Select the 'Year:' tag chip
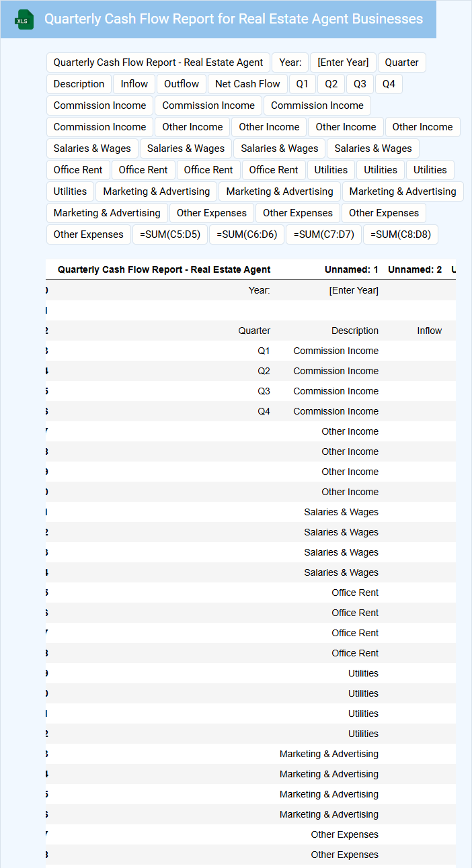 click(290, 62)
